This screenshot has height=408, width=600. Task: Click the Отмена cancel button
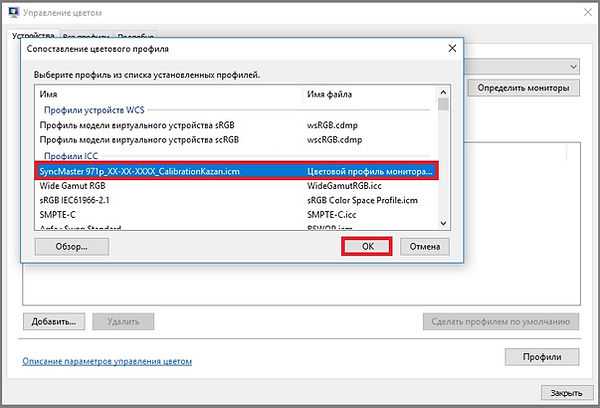(424, 246)
